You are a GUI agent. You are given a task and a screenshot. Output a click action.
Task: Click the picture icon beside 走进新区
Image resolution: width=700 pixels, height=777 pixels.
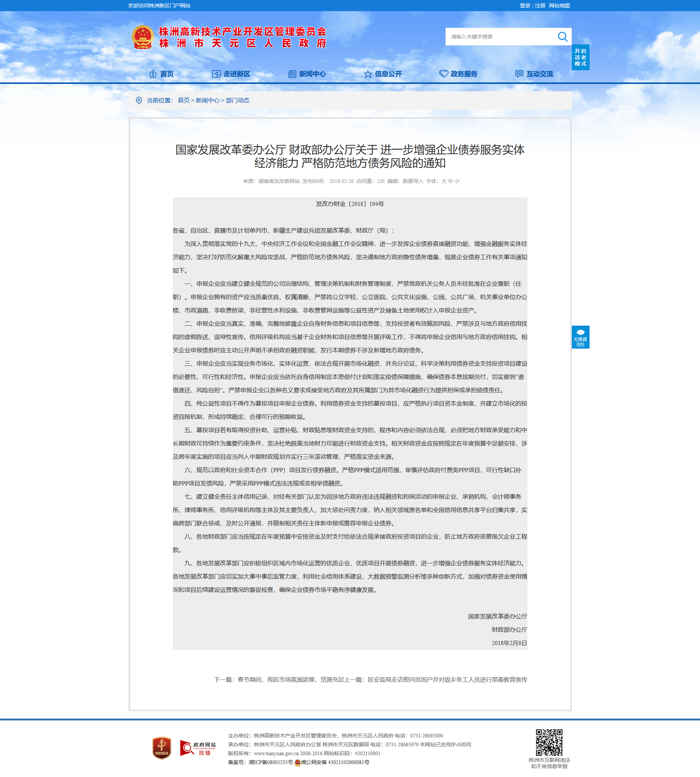click(216, 74)
